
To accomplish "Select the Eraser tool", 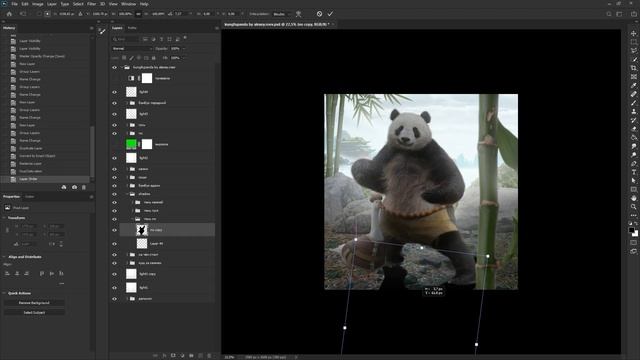I will pyautogui.click(x=633, y=129).
